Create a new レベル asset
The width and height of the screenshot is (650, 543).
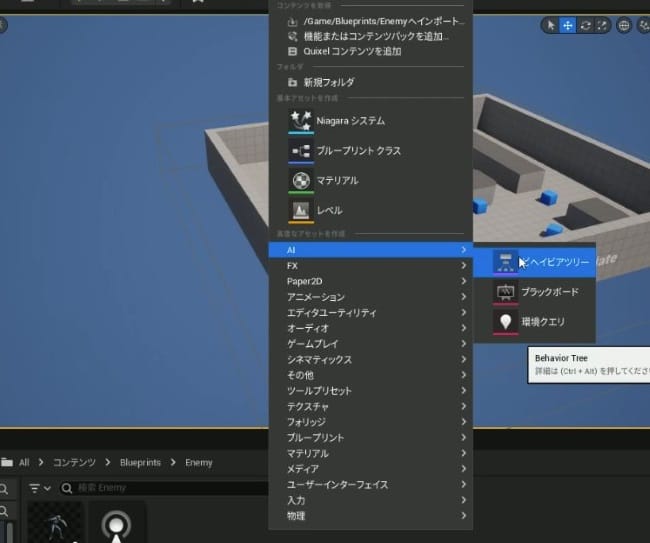371,211
